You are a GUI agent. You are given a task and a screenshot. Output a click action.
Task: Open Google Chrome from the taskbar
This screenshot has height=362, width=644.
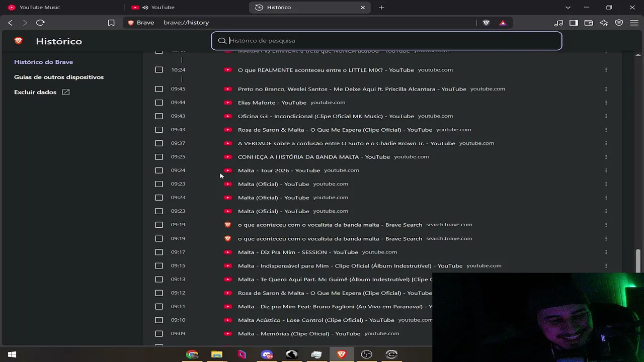192,354
